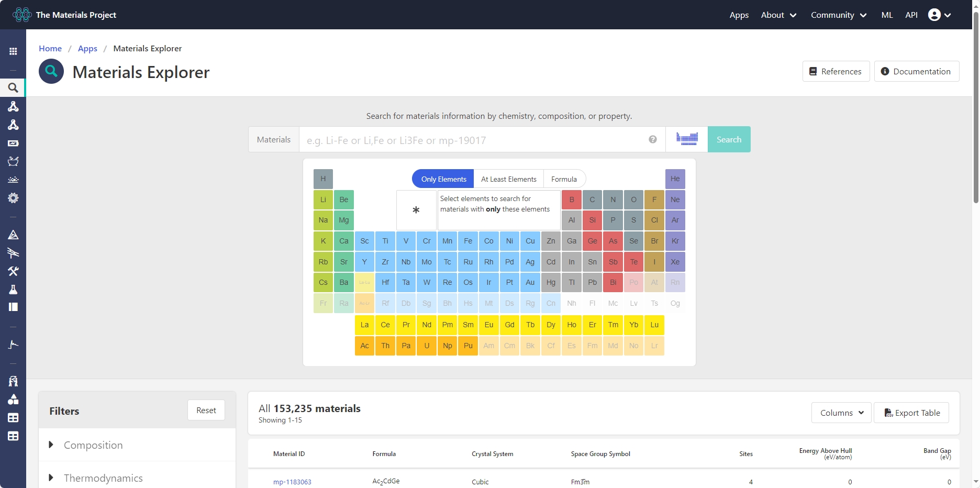Screen dimensions: 980x488
Task: Toggle the periodic table icon beside Search
Action: click(x=686, y=139)
